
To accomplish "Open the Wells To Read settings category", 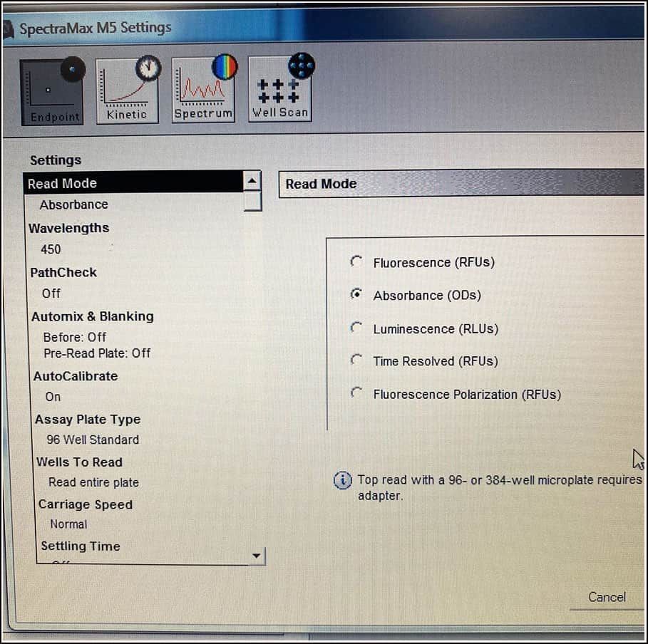I will [79, 462].
